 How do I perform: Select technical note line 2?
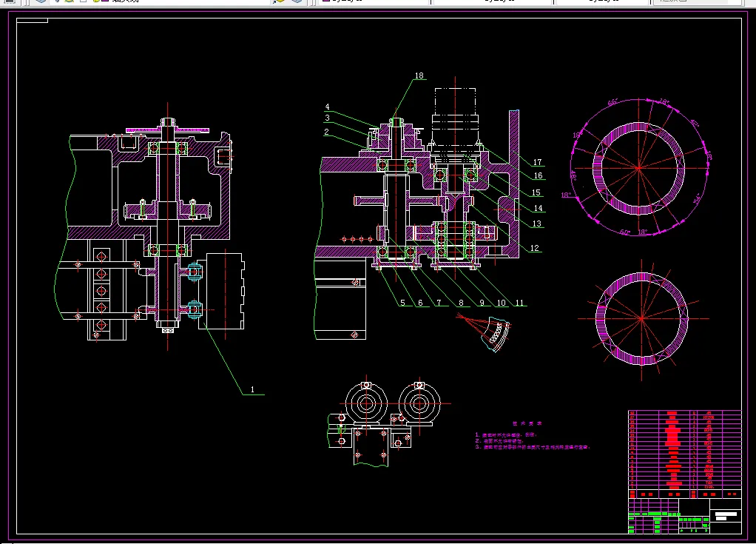coord(499,441)
